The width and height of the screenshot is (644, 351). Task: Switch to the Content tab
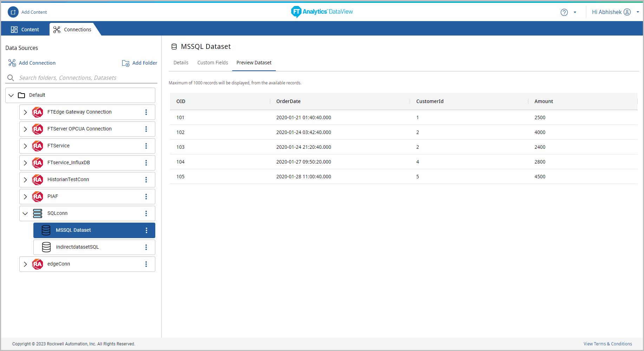[25, 30]
